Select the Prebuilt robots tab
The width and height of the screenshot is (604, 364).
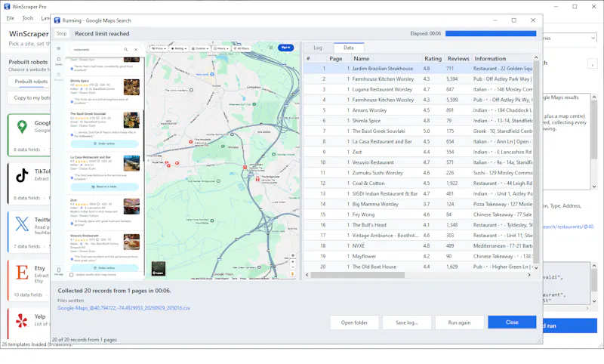click(x=31, y=82)
